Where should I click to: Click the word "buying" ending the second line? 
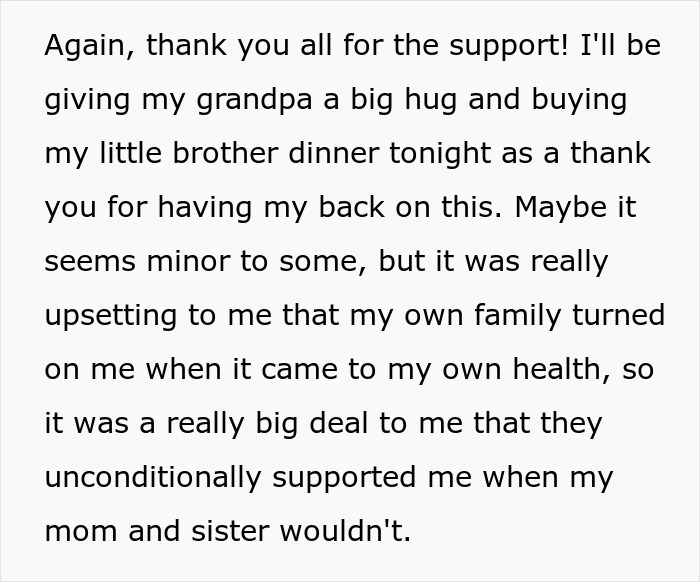point(579,100)
